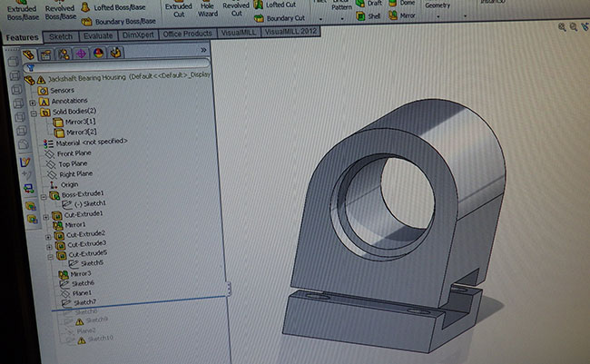This screenshot has width=590, height=364.
Task: Open the DimXpert tab
Action: (x=138, y=34)
